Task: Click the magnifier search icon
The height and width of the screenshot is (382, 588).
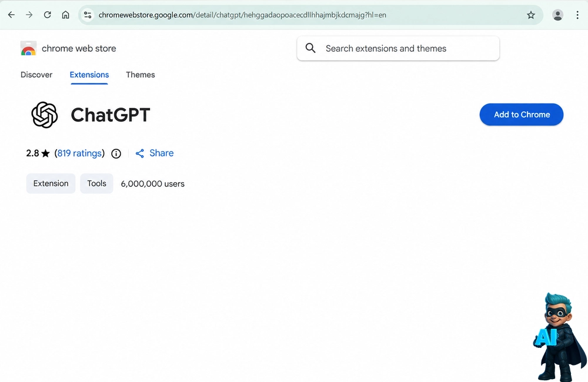Action: (310, 48)
